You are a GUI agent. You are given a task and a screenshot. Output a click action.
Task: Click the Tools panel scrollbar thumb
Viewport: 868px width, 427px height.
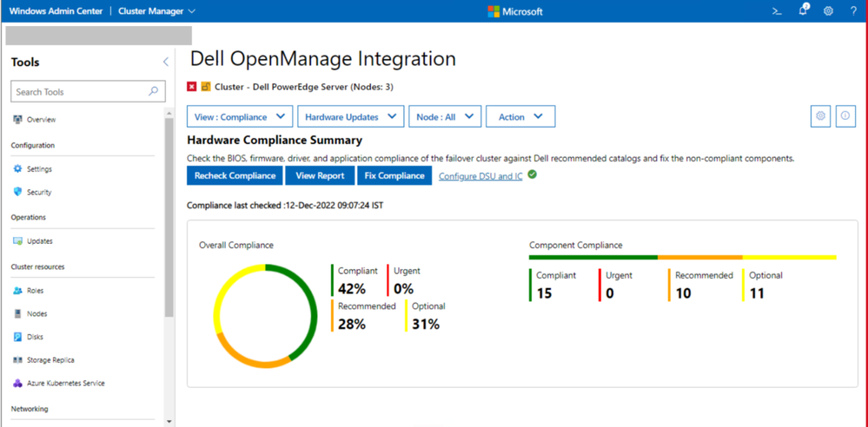pos(169,217)
